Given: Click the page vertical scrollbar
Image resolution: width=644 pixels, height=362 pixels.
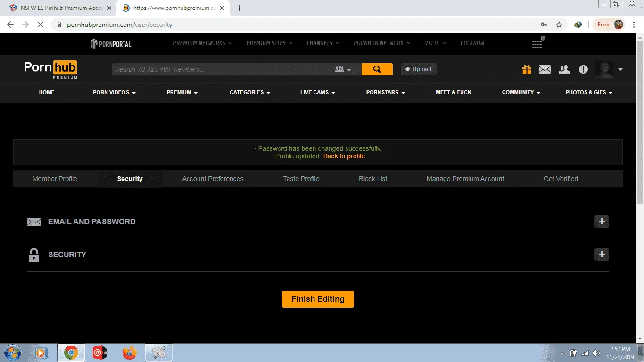Looking at the screenshot, I should click(x=640, y=123).
